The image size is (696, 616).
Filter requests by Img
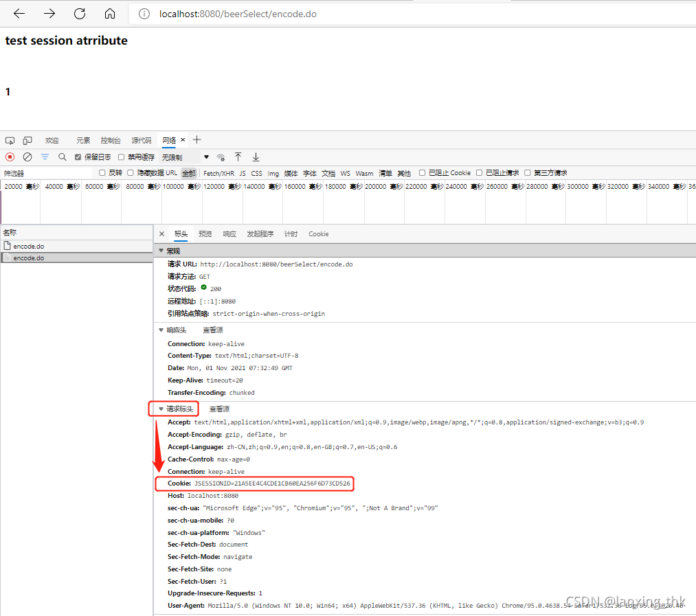[273, 173]
